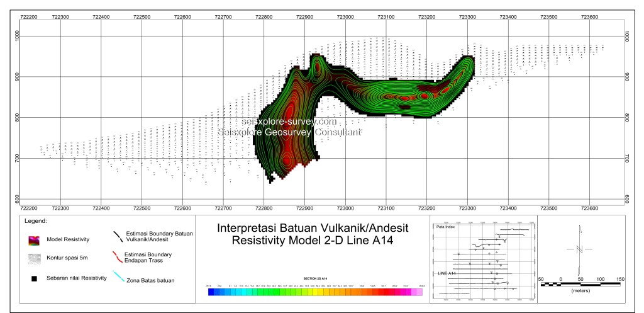Click the 'Legend:' heading
644x313 pixels.
[x=36, y=222]
